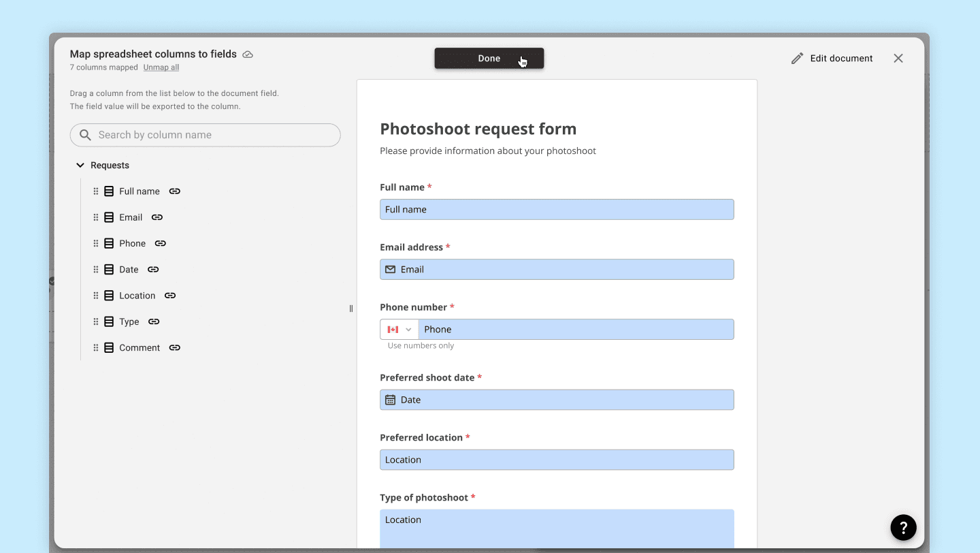Click the panel divider handle
The height and width of the screenshot is (553, 980).
(x=351, y=309)
